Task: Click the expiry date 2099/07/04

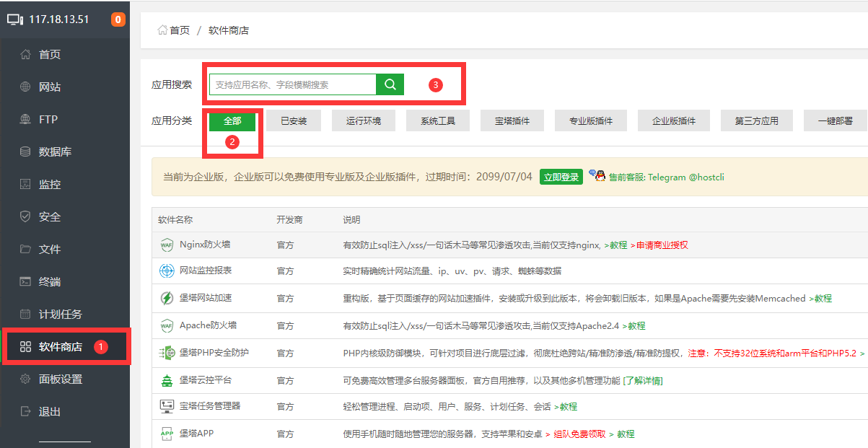Action: (504, 177)
